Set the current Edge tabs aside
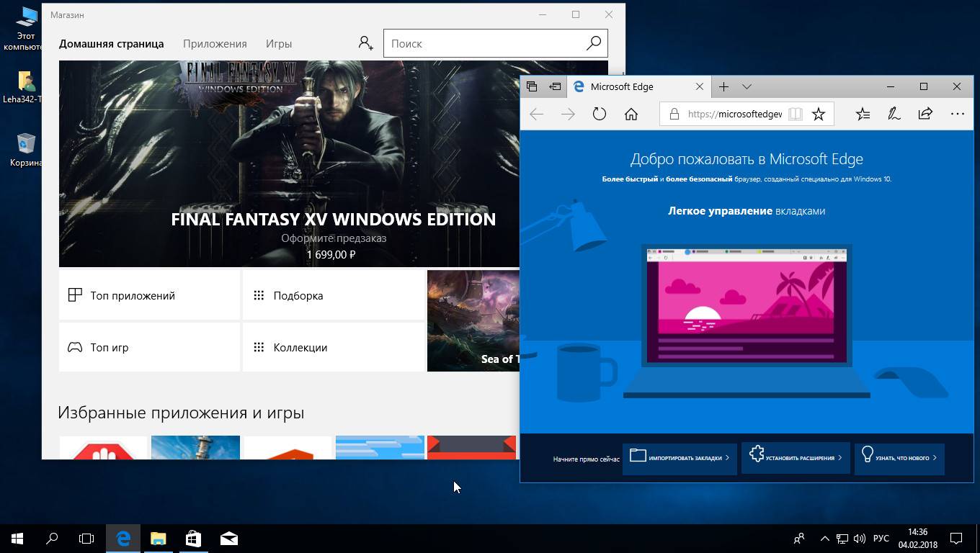 pos(555,86)
